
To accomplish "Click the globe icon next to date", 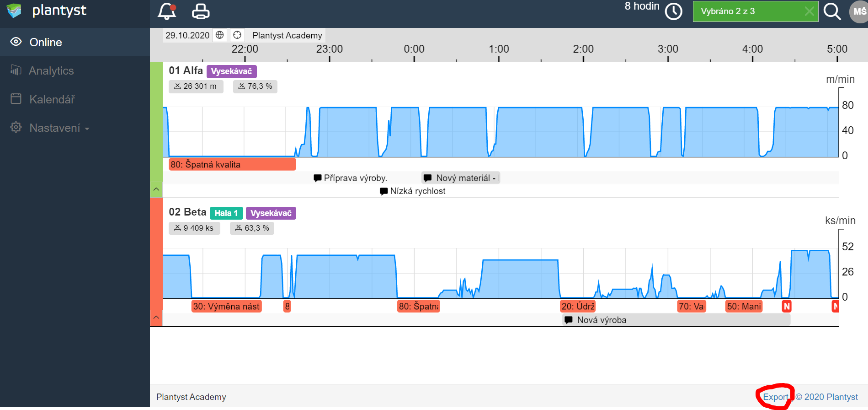I will coord(220,35).
